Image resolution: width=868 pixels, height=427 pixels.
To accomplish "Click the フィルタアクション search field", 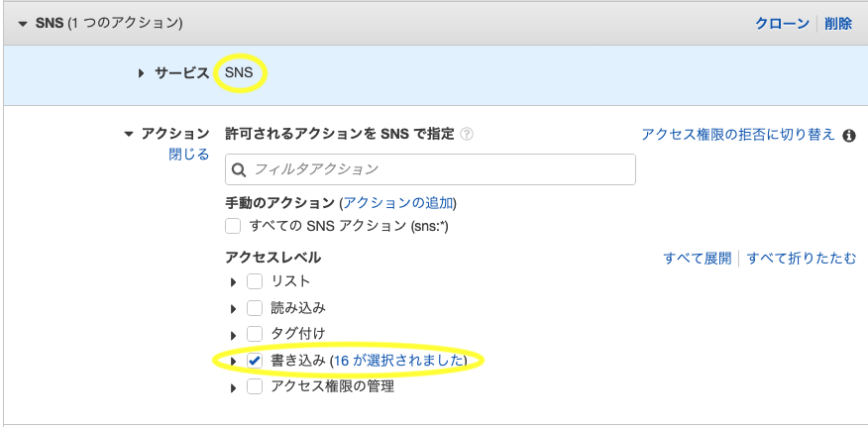I will point(430,169).
